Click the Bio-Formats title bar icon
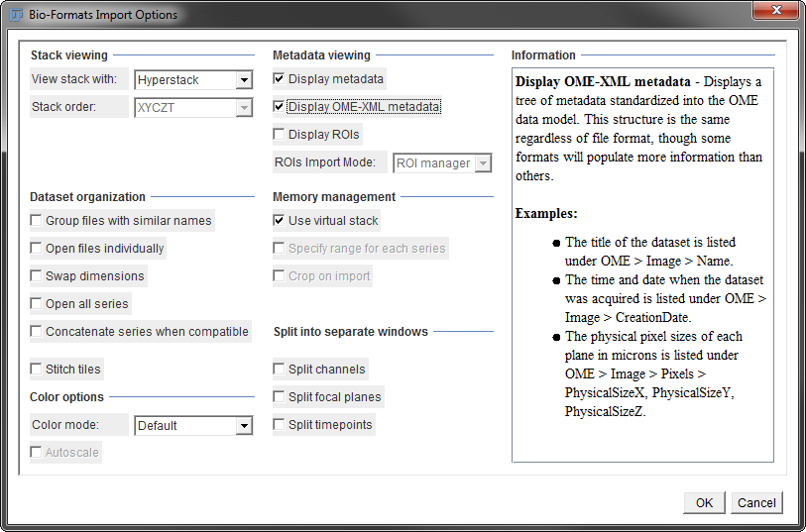Screen dimensions: 806x532 [x=17, y=15]
